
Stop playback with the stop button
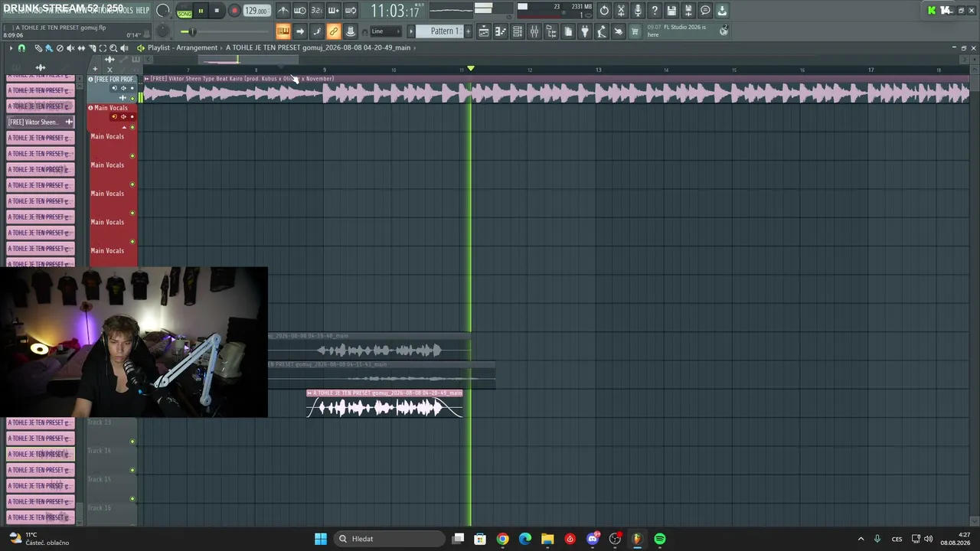(x=217, y=11)
